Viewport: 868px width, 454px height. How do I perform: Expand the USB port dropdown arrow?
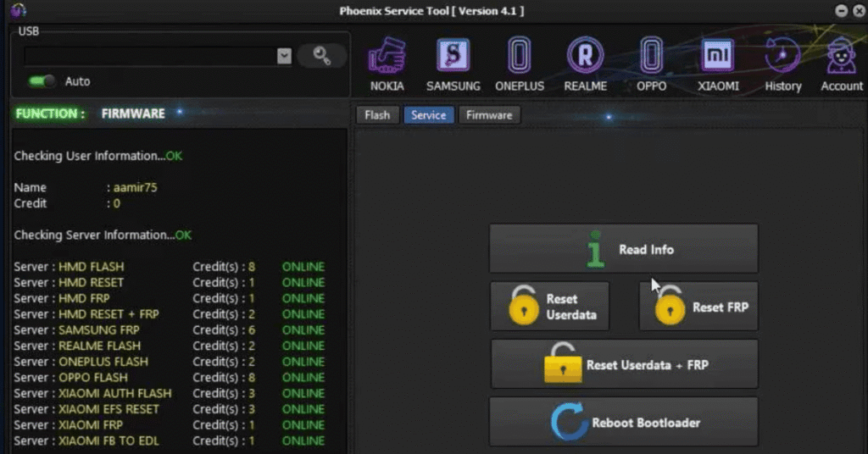pyautogui.click(x=284, y=56)
